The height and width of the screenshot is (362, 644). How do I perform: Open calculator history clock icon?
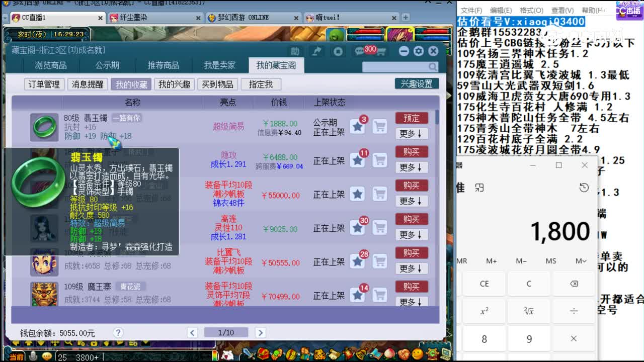[584, 188]
